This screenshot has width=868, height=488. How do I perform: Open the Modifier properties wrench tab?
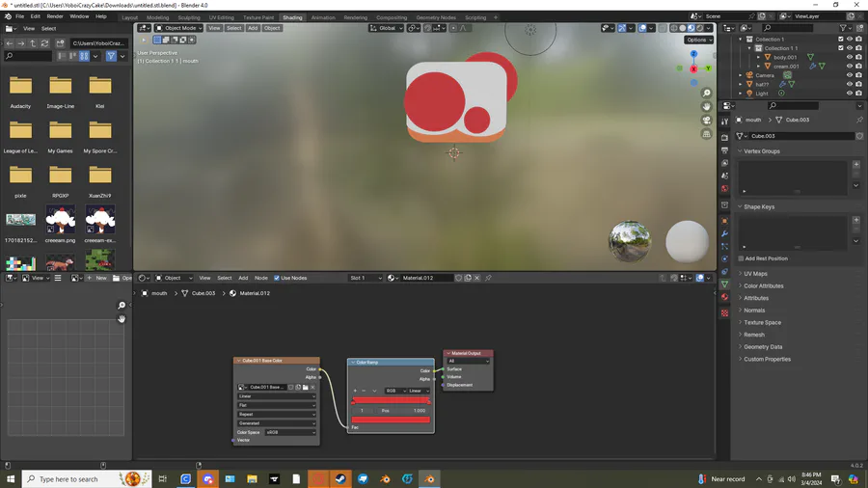coord(724,233)
